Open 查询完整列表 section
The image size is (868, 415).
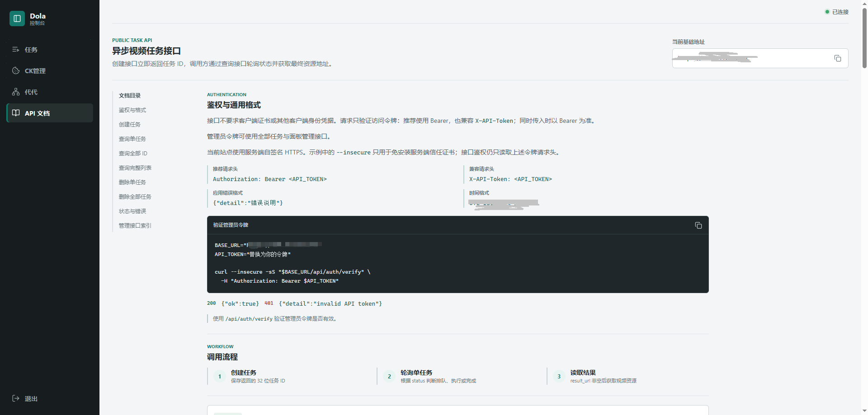pyautogui.click(x=135, y=168)
